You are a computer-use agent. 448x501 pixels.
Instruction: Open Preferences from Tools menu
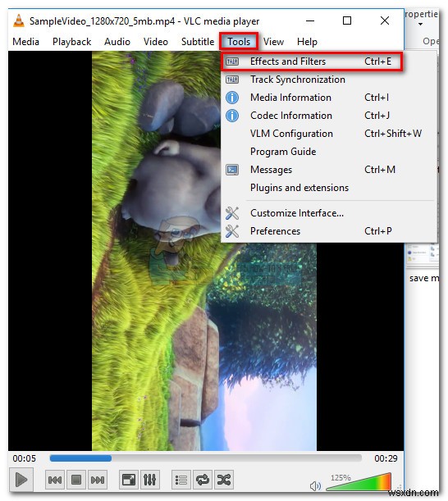[x=328, y=231]
